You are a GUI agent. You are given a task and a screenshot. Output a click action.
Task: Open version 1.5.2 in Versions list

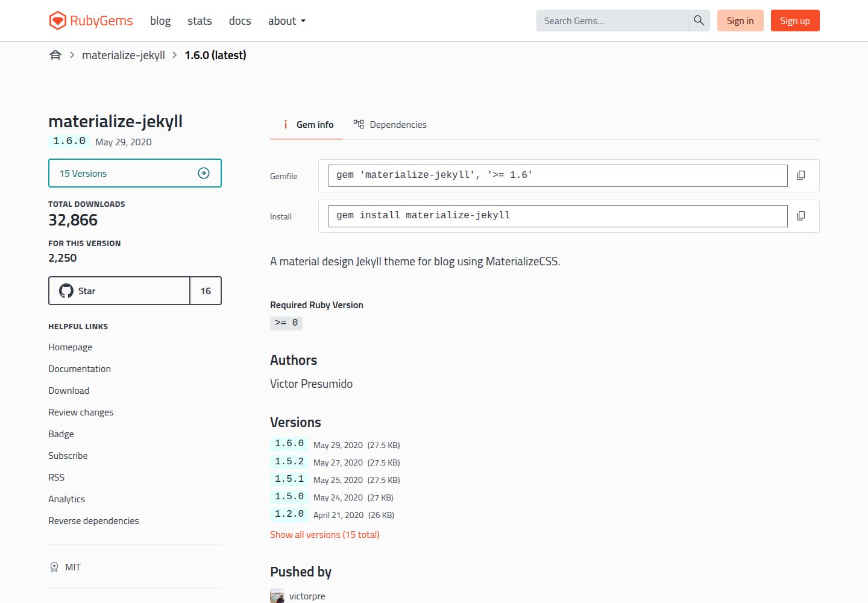click(289, 461)
